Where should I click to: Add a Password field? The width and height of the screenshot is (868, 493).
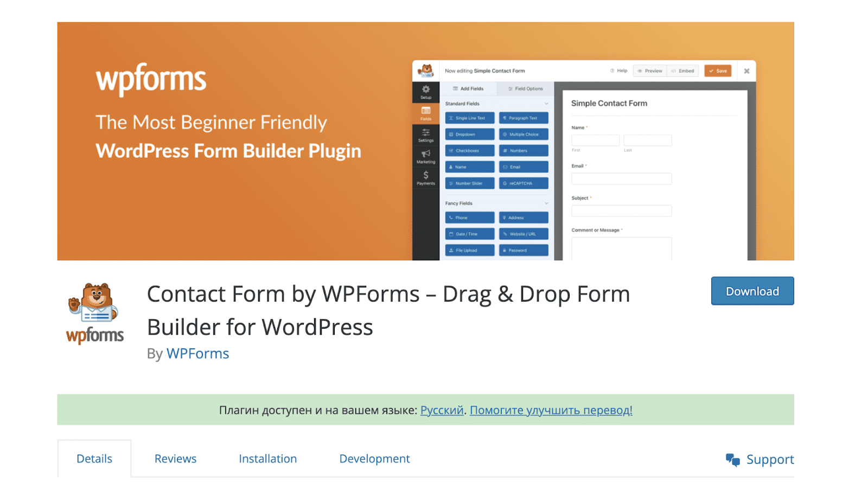[x=524, y=250]
